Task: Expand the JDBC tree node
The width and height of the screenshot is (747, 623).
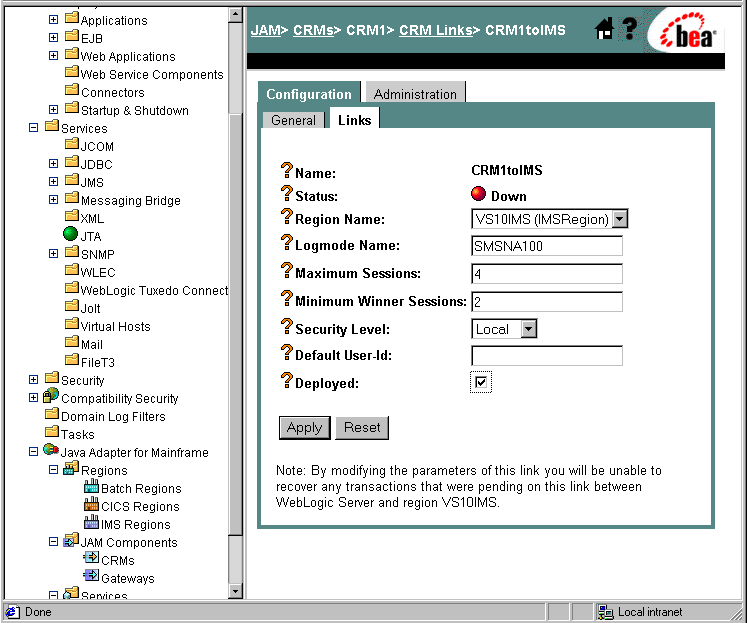Action: (x=53, y=164)
